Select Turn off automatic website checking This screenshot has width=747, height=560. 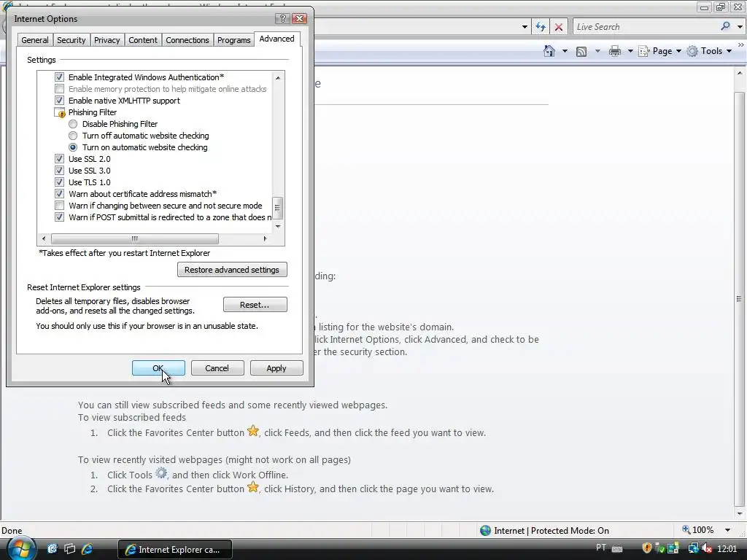(73, 136)
